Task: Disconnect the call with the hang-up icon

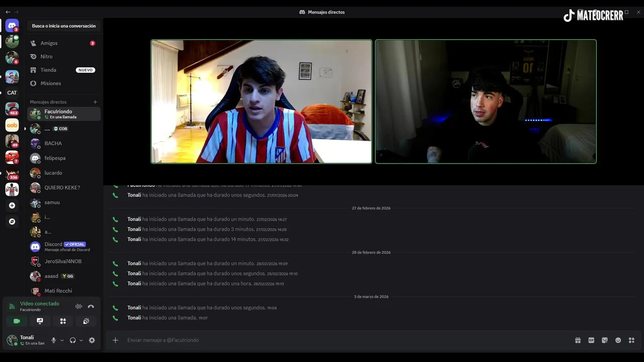Action: [91, 306]
